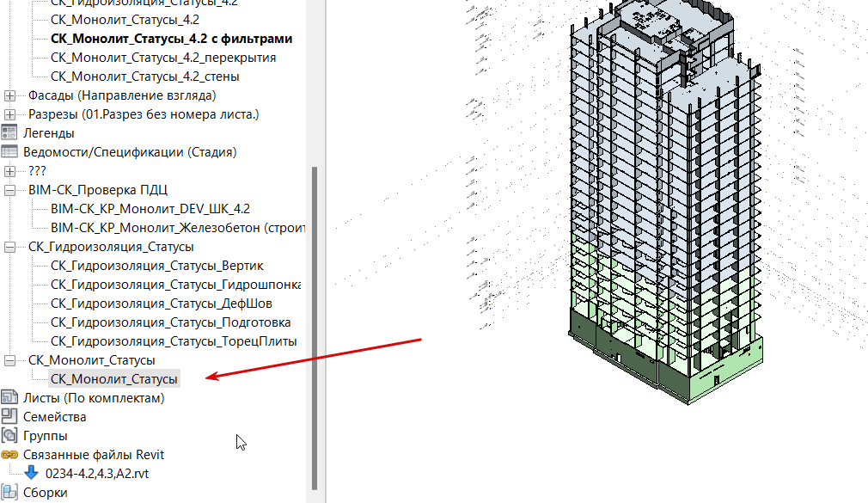Image resolution: width=868 pixels, height=503 pixels.
Task: Open СК_Гидроизоляция_Статусы_Подготовка schedule
Action: tap(170, 322)
